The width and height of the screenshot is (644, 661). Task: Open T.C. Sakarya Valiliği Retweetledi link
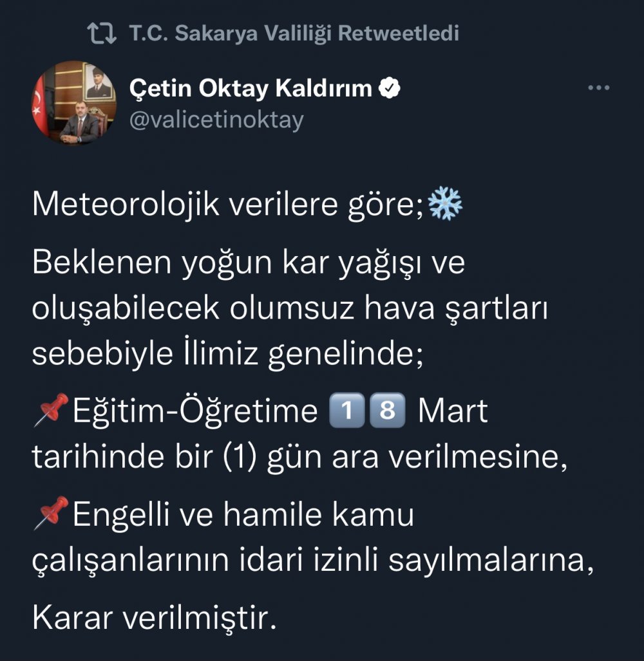(294, 33)
